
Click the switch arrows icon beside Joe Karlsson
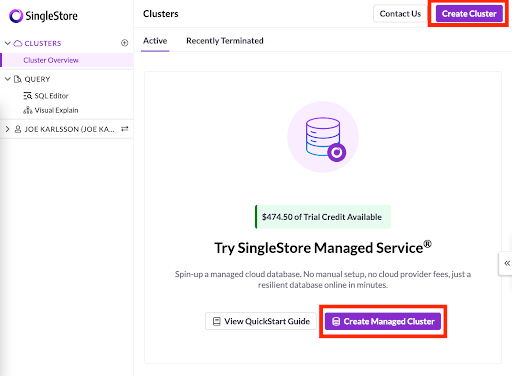click(x=125, y=129)
